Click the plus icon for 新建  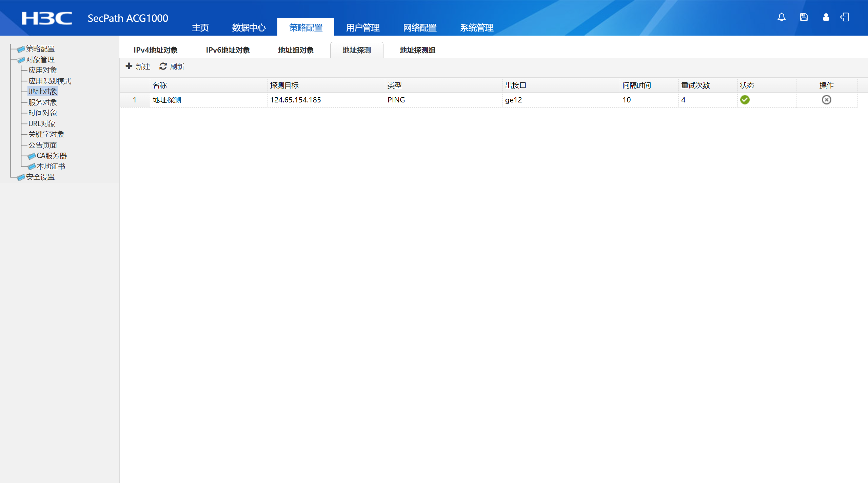point(129,66)
